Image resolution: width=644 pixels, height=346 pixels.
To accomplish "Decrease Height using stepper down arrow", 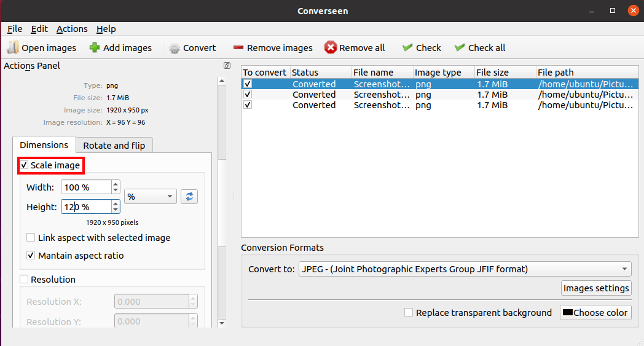I will point(116,210).
